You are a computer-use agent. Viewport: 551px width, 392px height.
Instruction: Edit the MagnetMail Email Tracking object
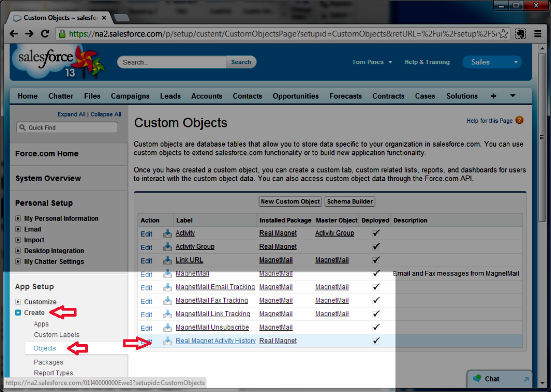coord(147,288)
